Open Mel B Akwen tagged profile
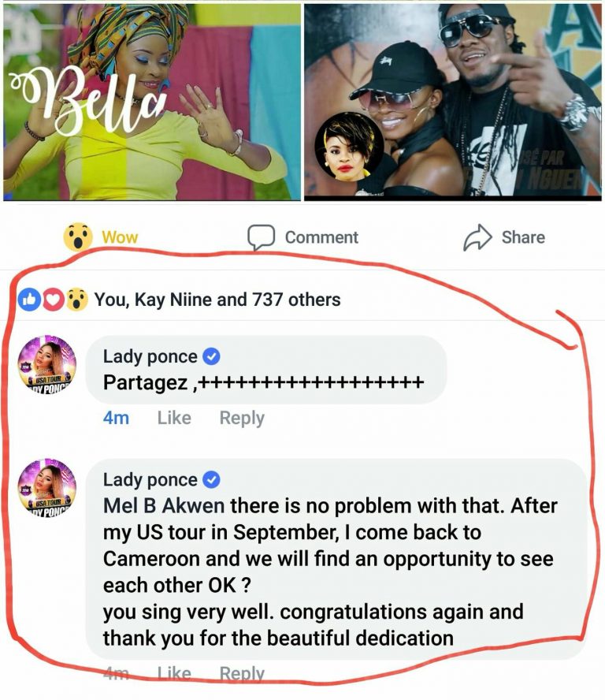 [x=164, y=506]
